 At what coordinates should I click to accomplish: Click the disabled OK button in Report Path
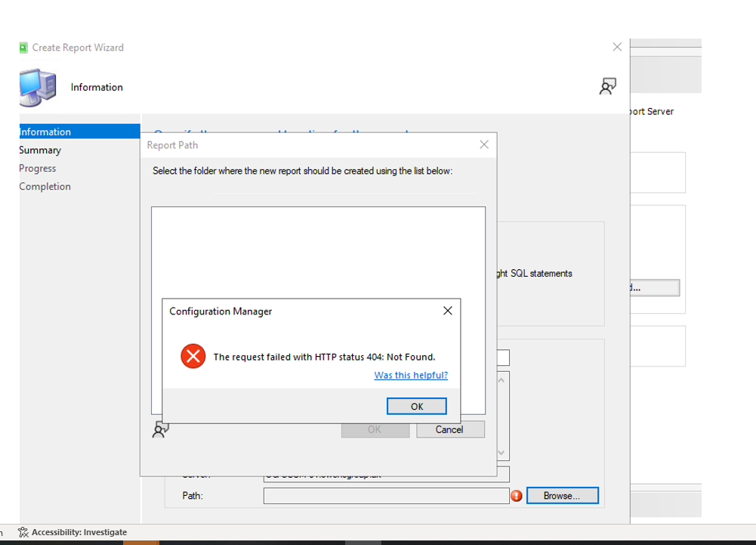[375, 429]
